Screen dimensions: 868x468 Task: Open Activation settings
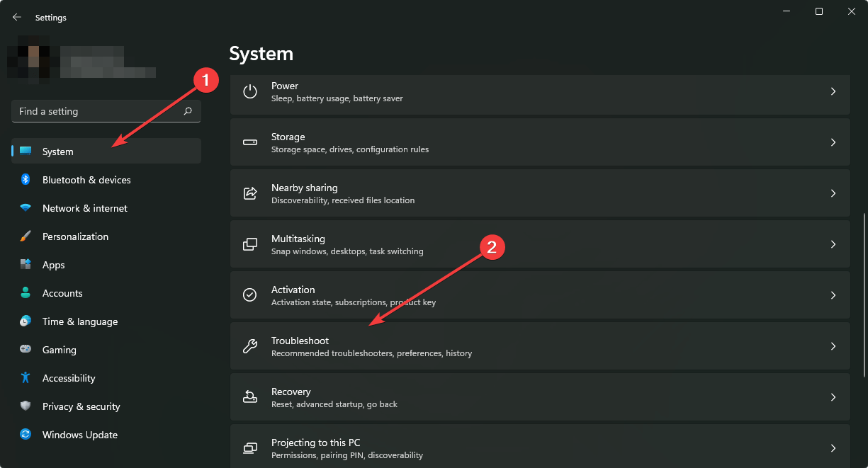(x=496, y=295)
